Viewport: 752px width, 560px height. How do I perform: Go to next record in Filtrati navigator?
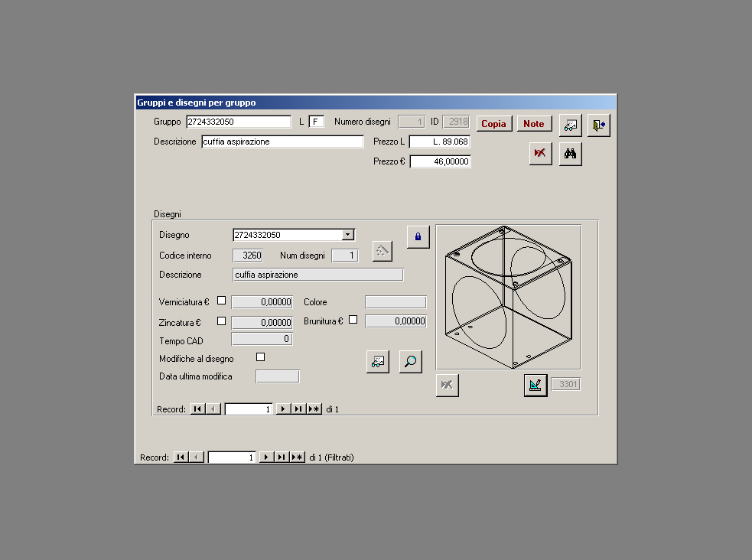266,457
